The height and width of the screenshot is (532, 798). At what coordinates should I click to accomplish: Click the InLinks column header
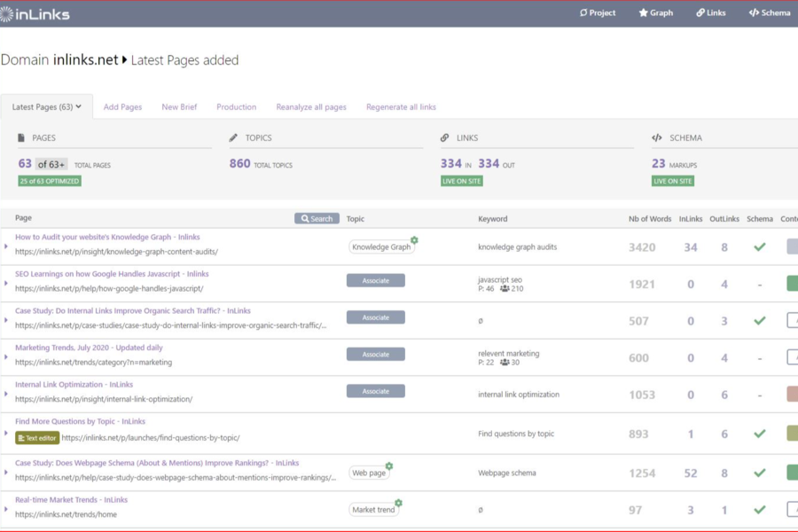[691, 219]
